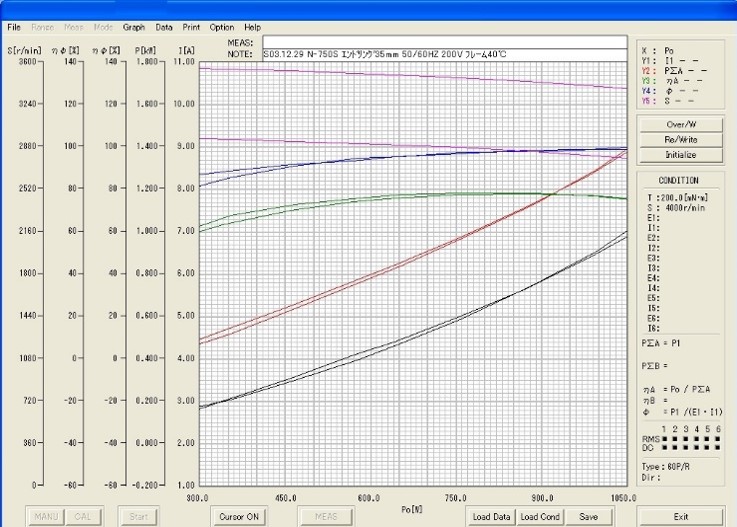The height and width of the screenshot is (527, 737).
Task: Click Initialize to reset the graph
Action: coord(680,155)
